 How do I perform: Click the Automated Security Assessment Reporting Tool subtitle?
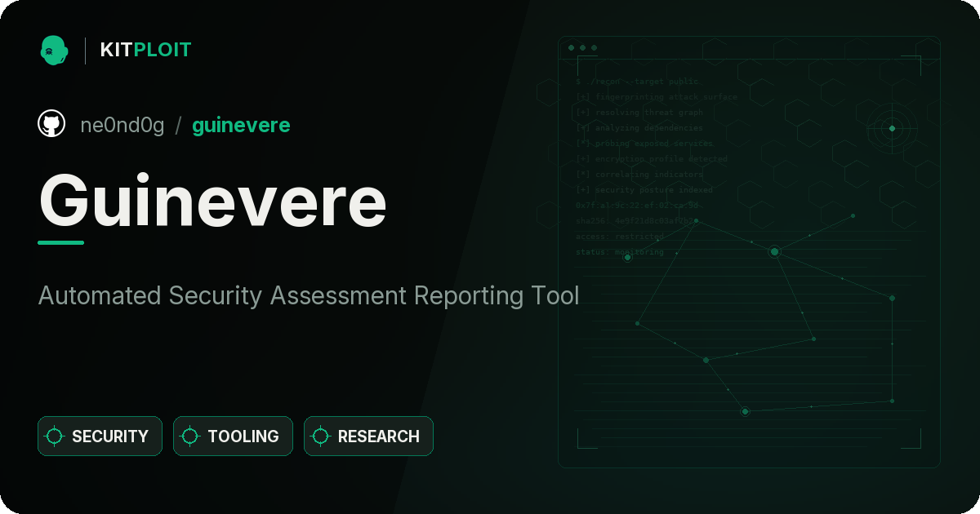pos(309,295)
